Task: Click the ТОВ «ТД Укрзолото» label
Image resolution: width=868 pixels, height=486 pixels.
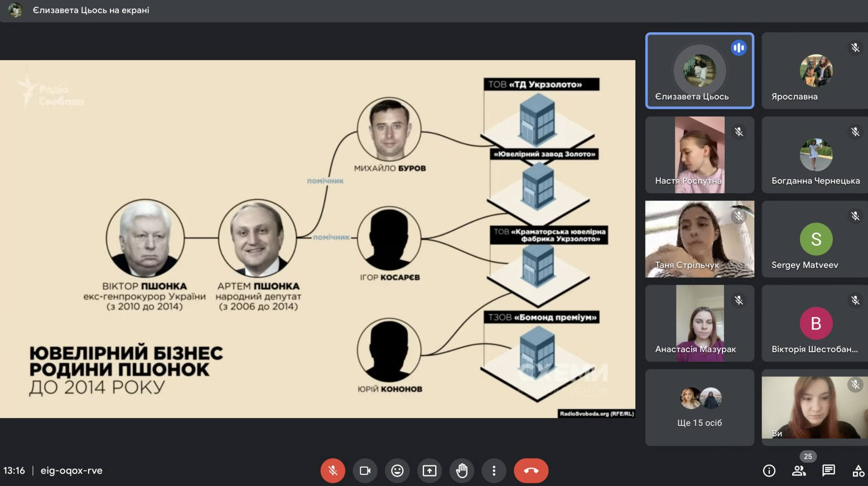Action: point(541,84)
